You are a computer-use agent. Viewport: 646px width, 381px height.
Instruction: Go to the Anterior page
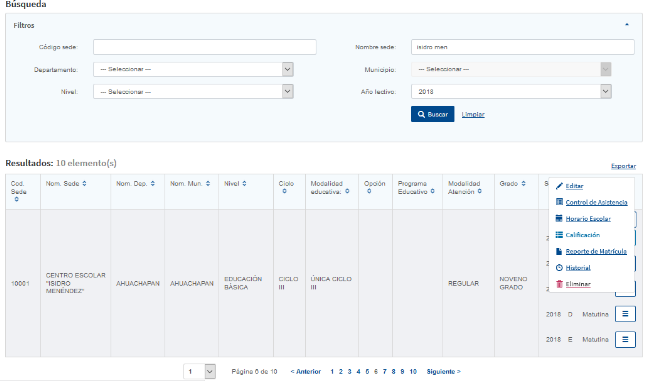(305, 372)
